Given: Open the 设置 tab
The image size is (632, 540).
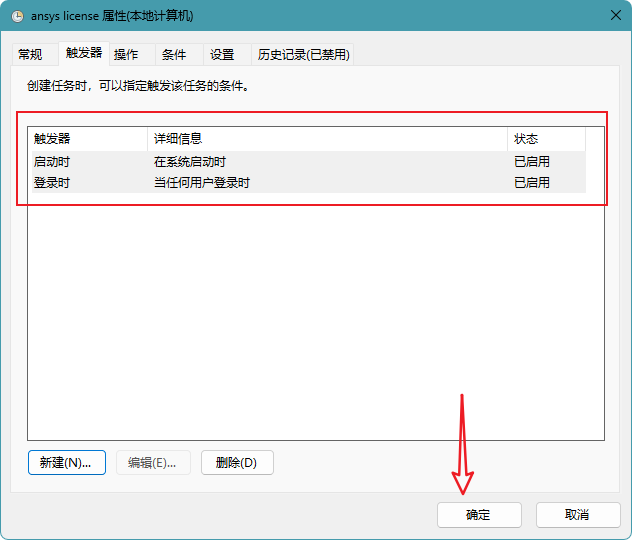Looking at the screenshot, I should point(222,54).
